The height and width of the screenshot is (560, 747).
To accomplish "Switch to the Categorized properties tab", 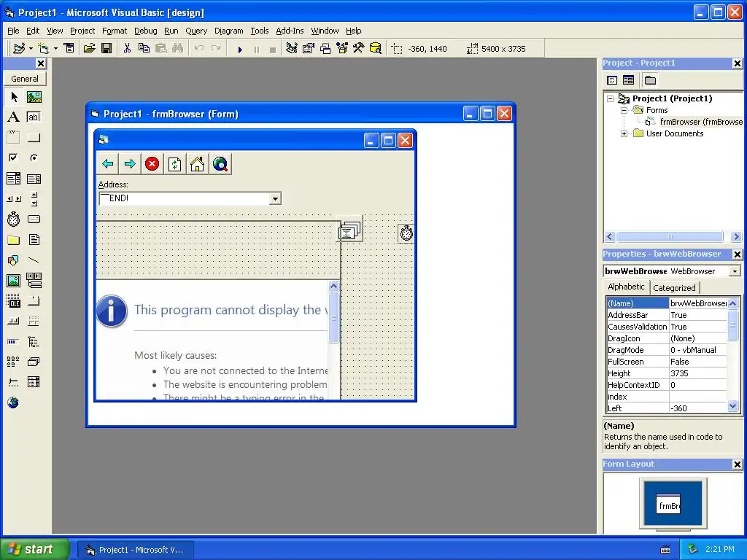I will pos(674,288).
